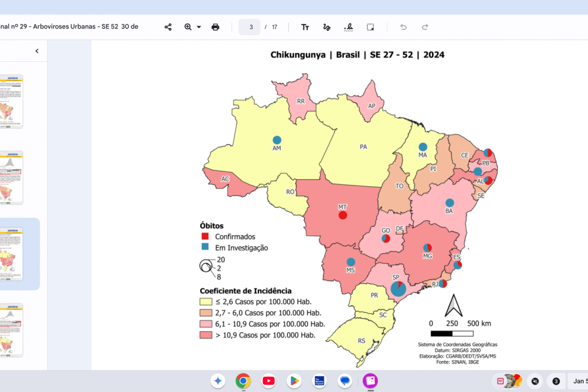This screenshot has height=392, width=588.
Task: Select the freehand draw tool
Action: point(327,27)
